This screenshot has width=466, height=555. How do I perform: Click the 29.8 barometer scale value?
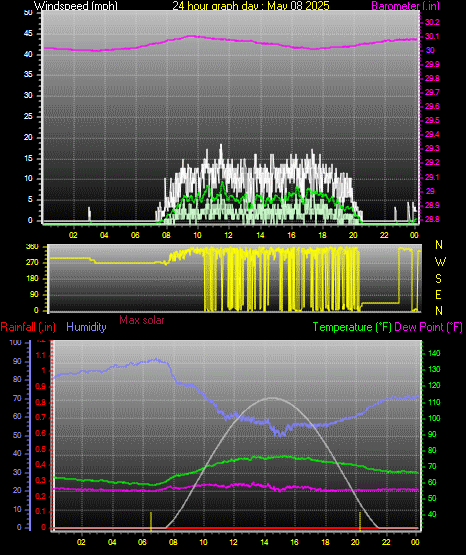click(x=432, y=78)
